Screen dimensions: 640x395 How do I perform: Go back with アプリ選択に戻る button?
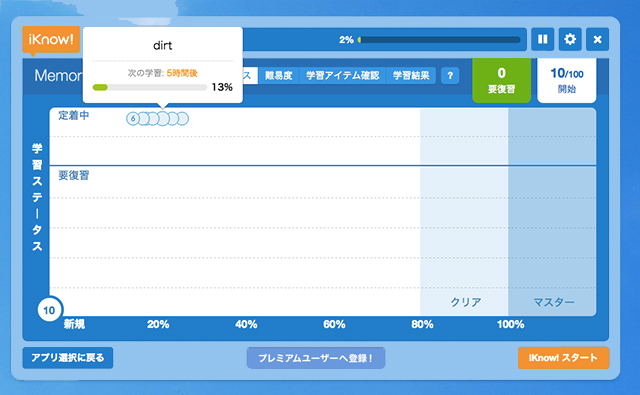68,358
